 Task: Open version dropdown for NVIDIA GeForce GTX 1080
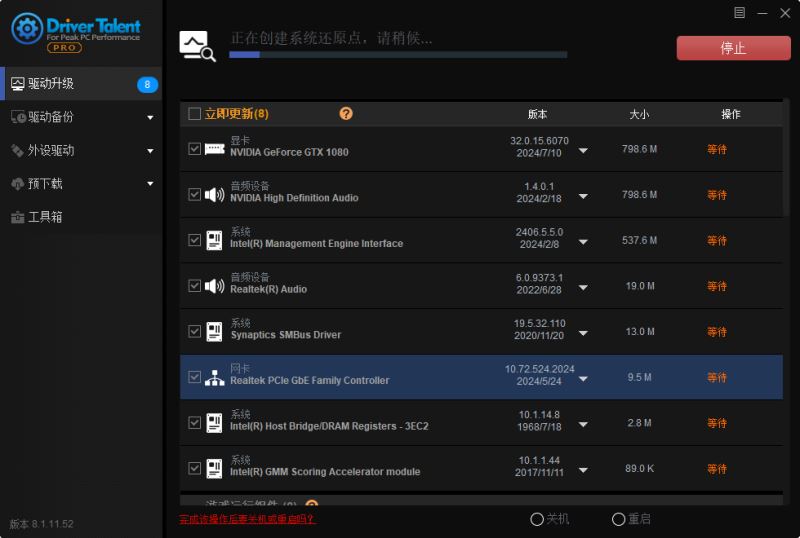pyautogui.click(x=583, y=151)
